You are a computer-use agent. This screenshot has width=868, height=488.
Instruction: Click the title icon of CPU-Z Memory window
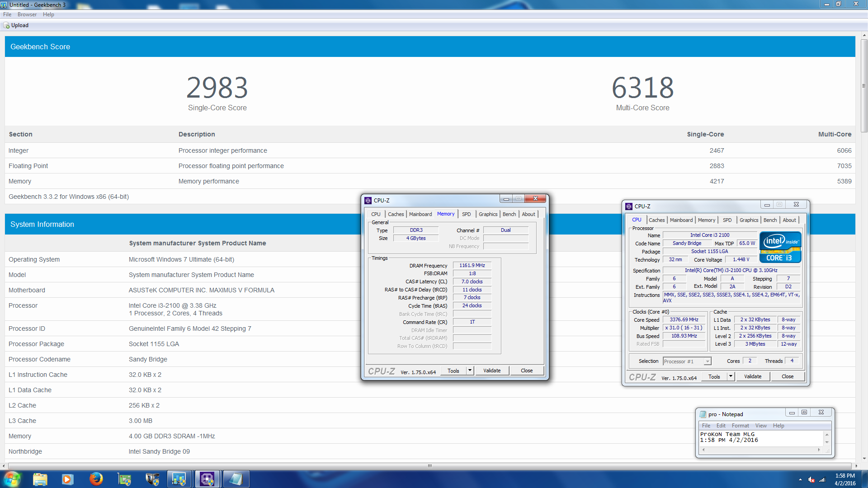(368, 201)
